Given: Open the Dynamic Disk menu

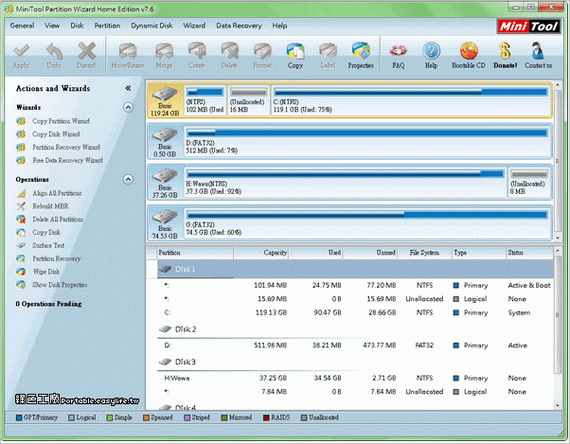Looking at the screenshot, I should click(x=152, y=25).
